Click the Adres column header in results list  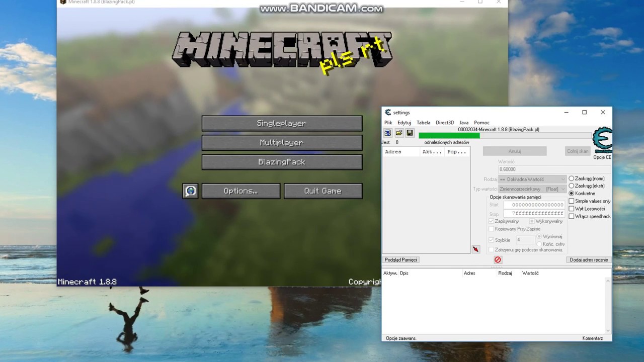click(x=401, y=152)
